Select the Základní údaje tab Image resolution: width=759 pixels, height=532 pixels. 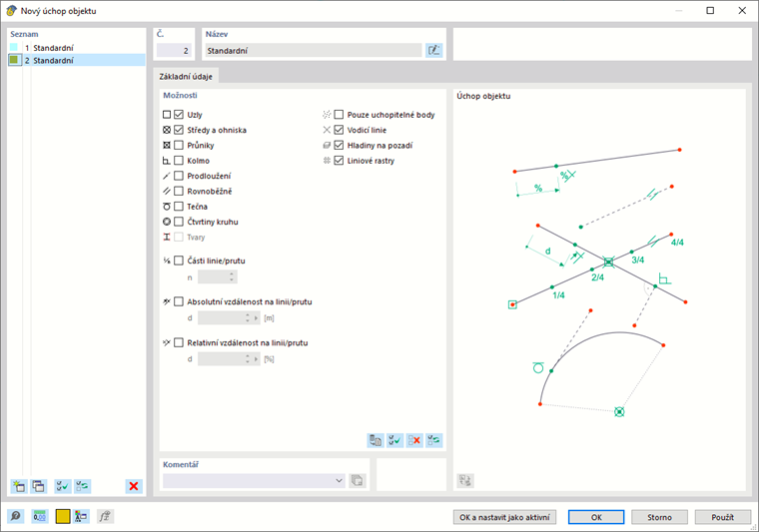pyautogui.click(x=186, y=77)
